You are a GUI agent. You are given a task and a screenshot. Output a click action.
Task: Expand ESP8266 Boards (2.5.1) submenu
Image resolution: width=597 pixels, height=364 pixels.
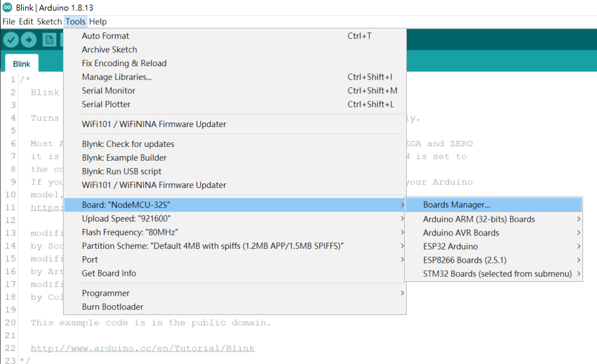click(494, 260)
